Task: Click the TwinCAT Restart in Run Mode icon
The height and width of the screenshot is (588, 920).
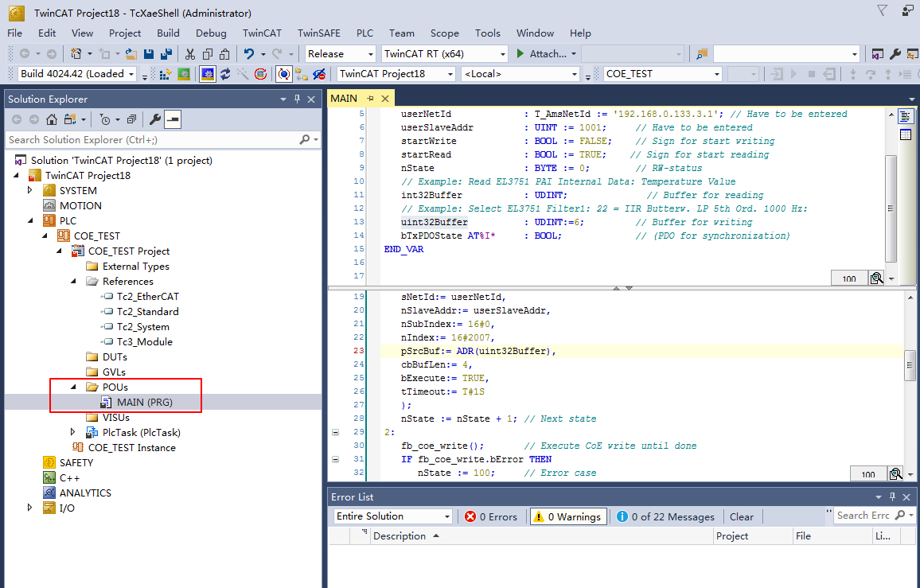Action: pyautogui.click(x=184, y=74)
